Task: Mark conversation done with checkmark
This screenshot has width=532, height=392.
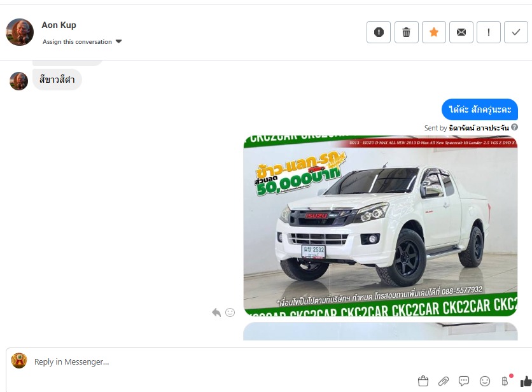Action: point(516,32)
